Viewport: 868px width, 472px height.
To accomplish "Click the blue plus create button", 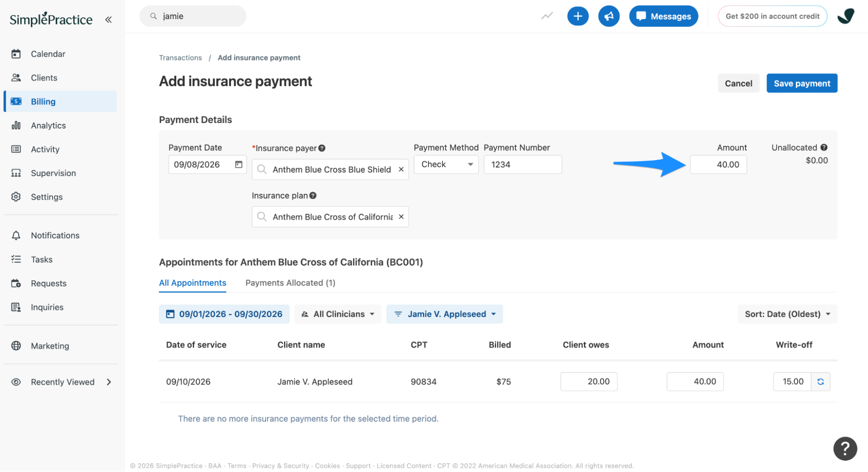I will pyautogui.click(x=578, y=16).
